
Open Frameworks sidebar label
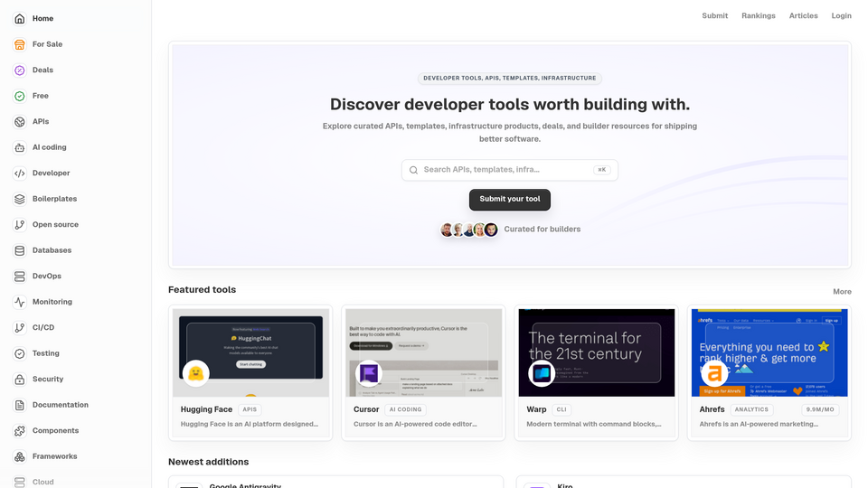click(x=55, y=456)
